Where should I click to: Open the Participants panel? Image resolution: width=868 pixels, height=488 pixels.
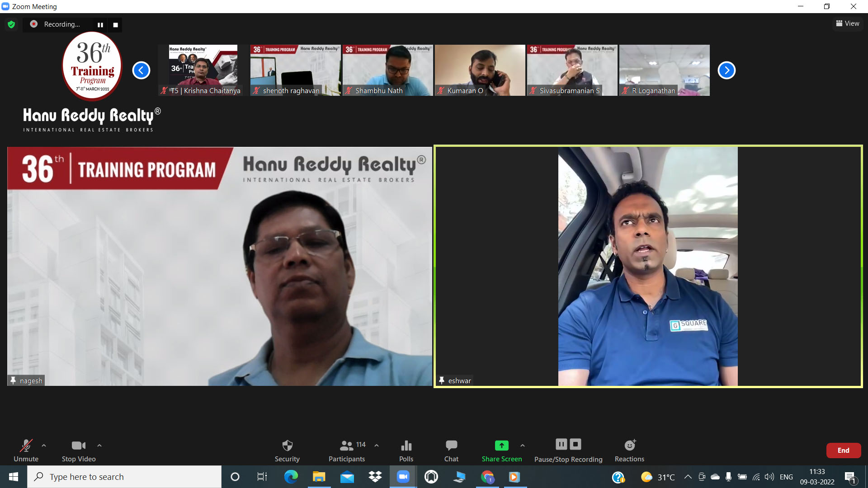coord(347,450)
